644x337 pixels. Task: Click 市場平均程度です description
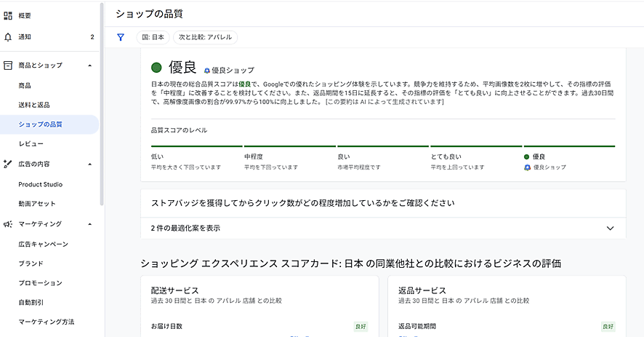(359, 167)
